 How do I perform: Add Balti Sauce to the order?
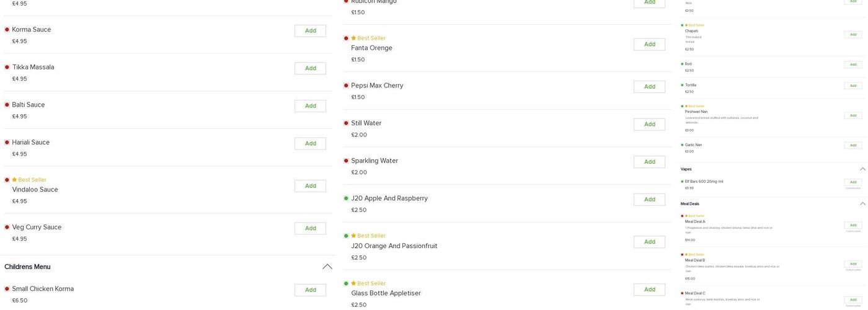(x=310, y=106)
